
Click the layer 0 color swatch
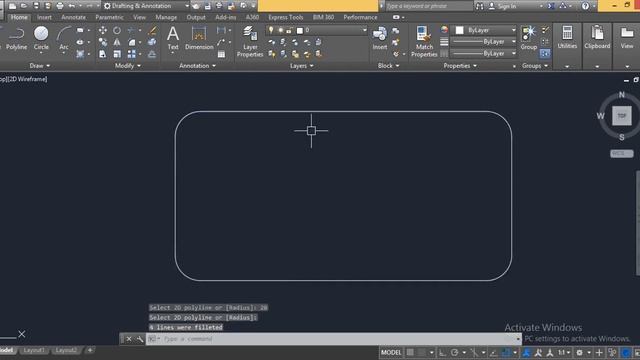pyautogui.click(x=300, y=31)
